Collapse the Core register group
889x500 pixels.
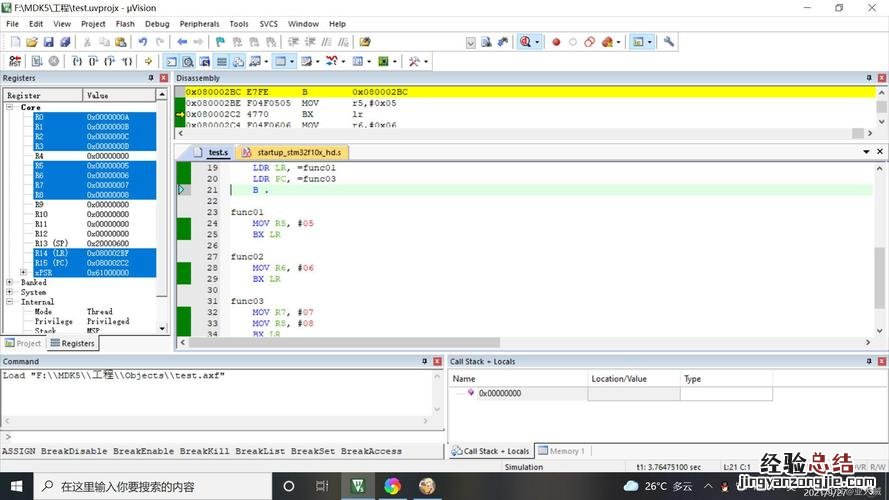pos(10,107)
